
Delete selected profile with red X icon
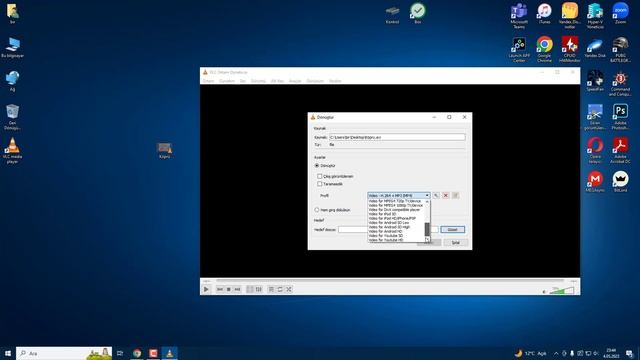pos(446,196)
